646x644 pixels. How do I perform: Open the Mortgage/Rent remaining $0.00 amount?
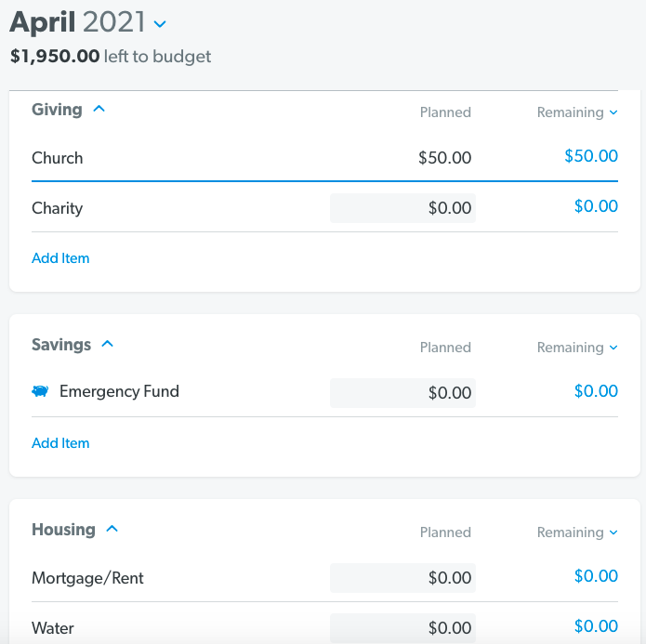tap(596, 576)
